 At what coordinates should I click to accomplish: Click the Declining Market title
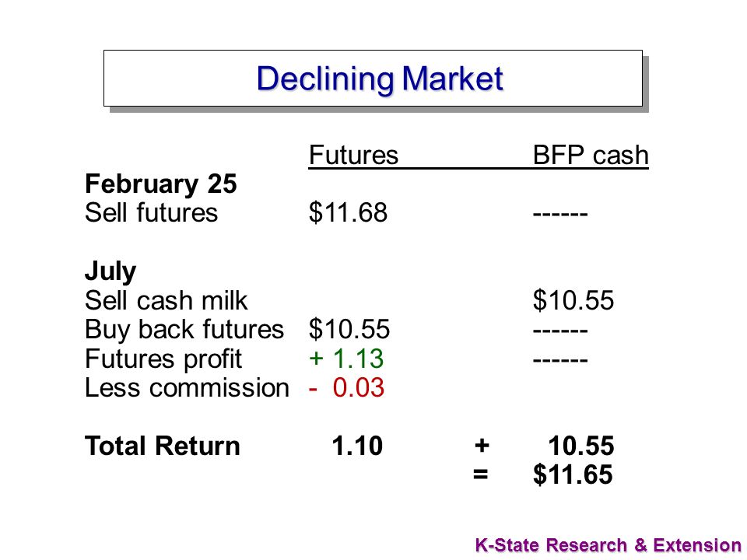(380, 79)
